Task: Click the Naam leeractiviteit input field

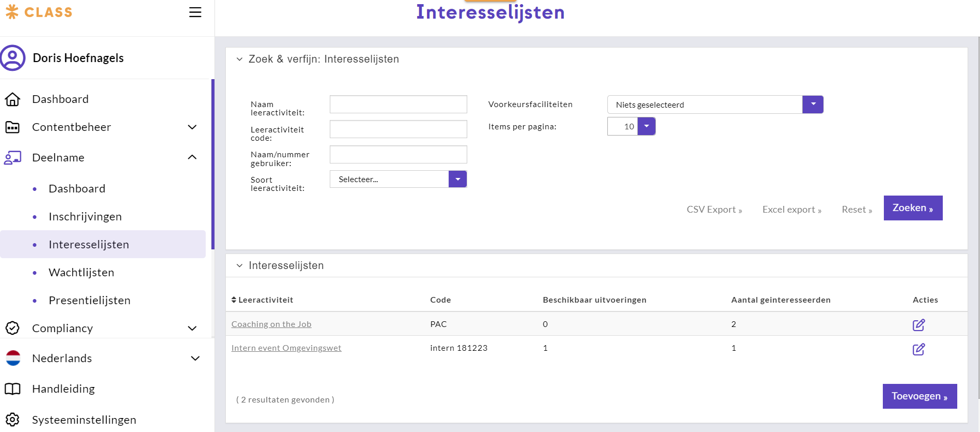Action: tap(398, 104)
